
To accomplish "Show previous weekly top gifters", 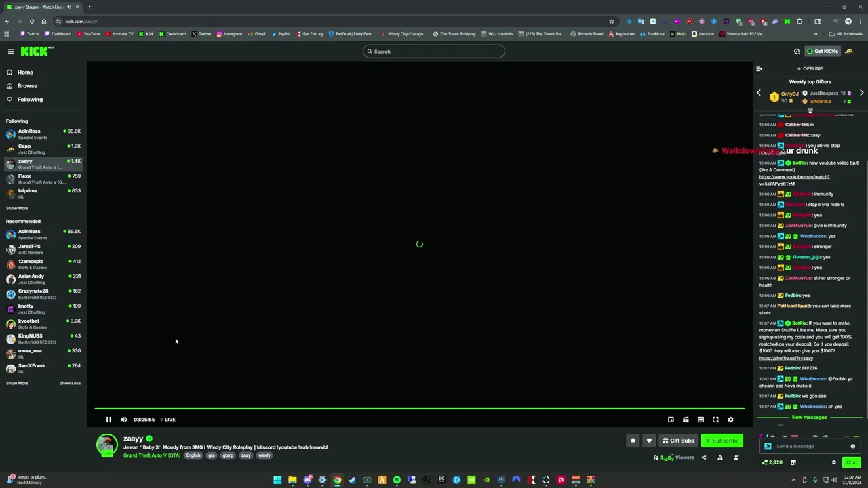I will click(x=759, y=93).
